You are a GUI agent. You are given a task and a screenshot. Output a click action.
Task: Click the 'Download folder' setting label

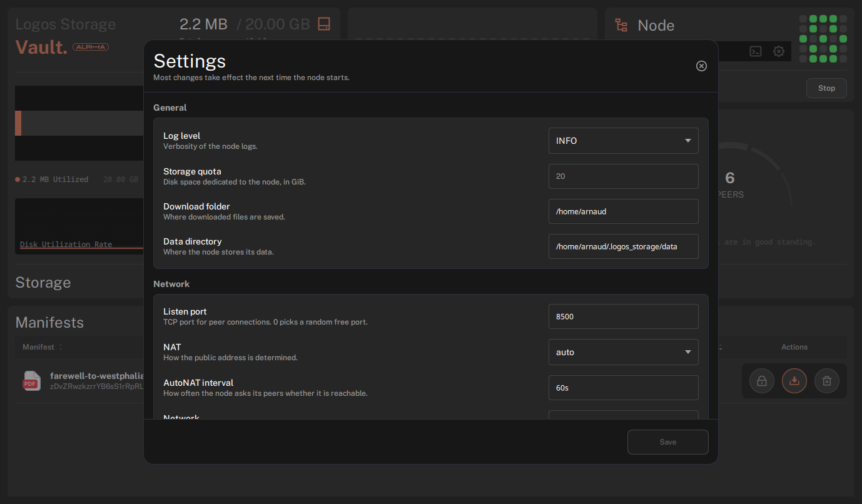pyautogui.click(x=196, y=206)
